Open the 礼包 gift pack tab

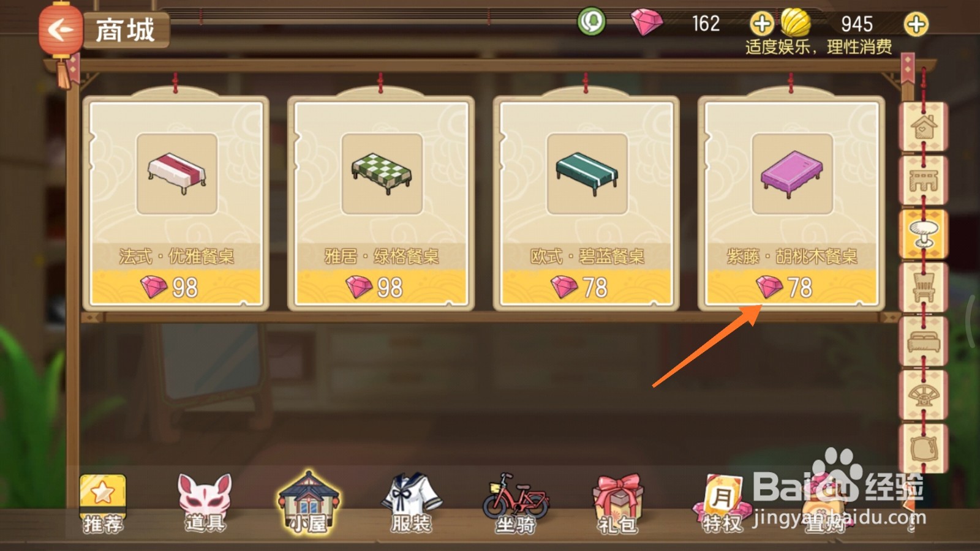coord(617,503)
